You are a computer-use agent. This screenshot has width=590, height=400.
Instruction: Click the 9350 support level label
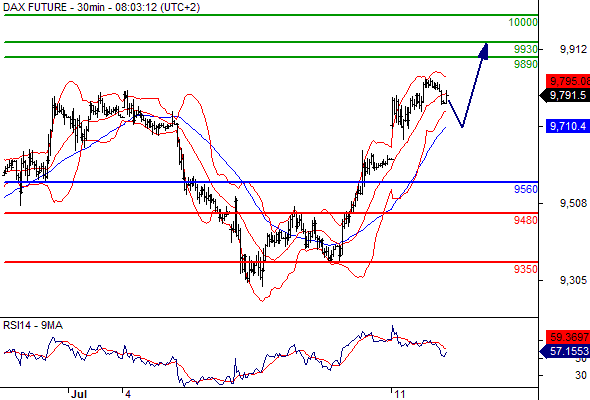click(526, 269)
